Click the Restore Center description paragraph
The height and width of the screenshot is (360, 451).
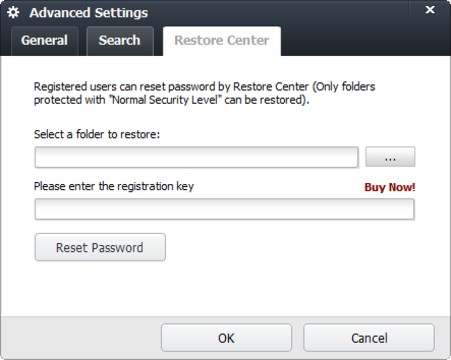pyautogui.click(x=204, y=93)
